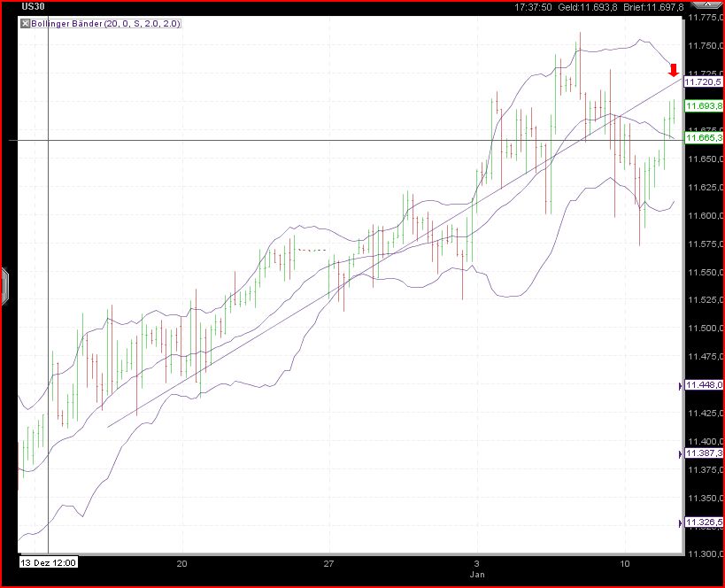Click the arrow marker beside 11.326,5
Viewport: 725px width, 588px height.
pos(681,522)
